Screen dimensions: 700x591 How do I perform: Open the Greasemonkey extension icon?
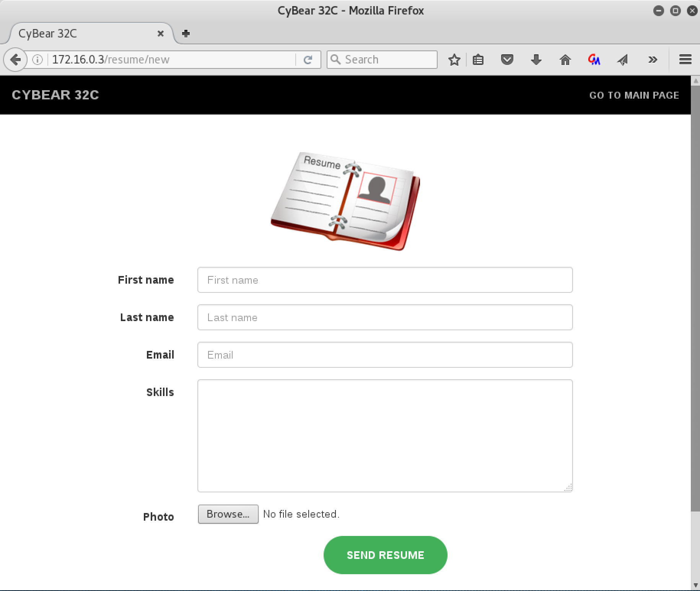tap(594, 60)
